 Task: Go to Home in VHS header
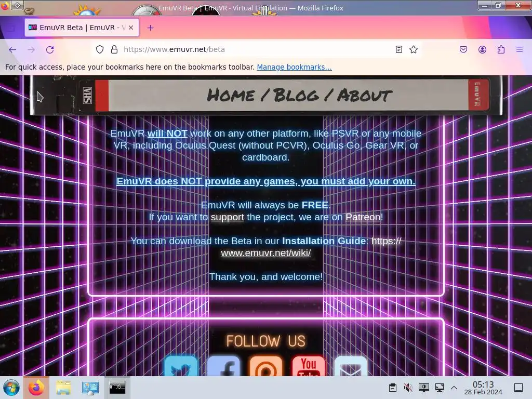231,95
